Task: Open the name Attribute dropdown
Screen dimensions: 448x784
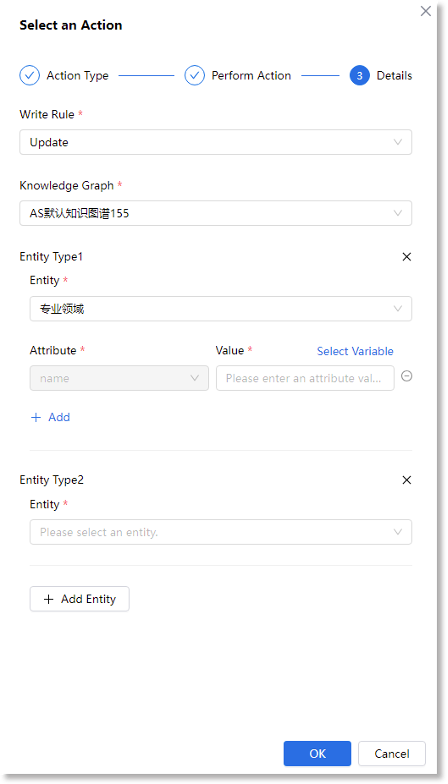Action: click(119, 378)
